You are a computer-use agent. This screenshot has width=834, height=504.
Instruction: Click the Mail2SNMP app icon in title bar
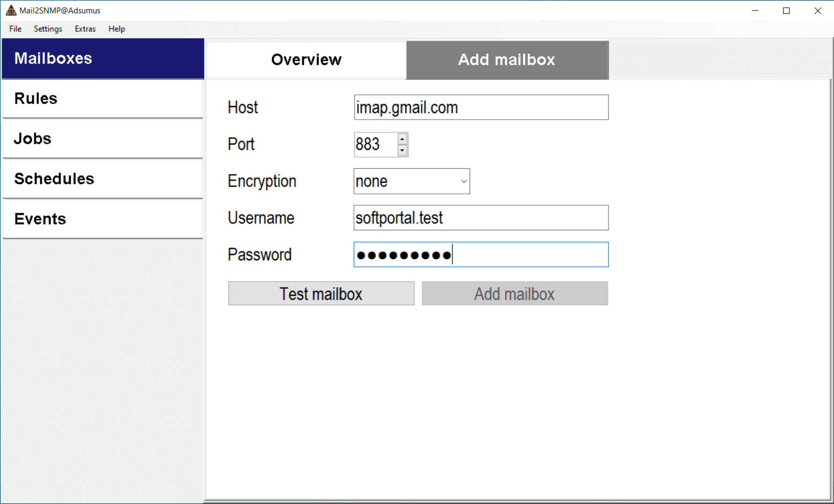tap(11, 11)
